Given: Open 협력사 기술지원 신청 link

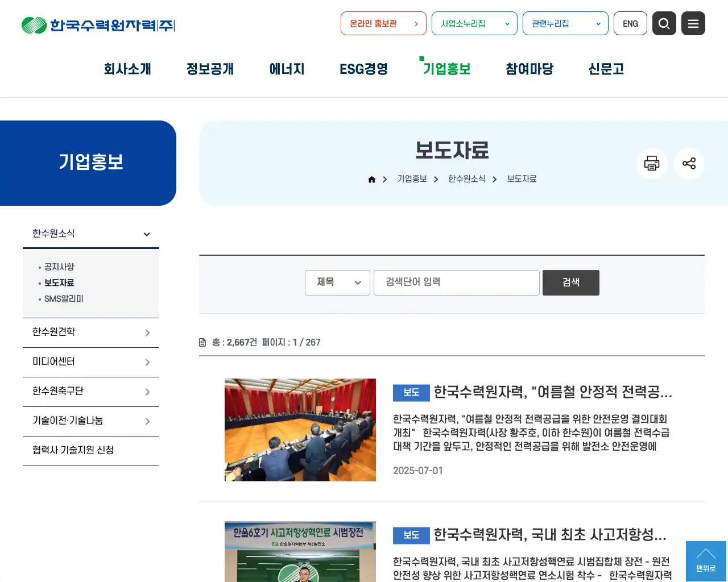Looking at the screenshot, I should click(91, 451).
